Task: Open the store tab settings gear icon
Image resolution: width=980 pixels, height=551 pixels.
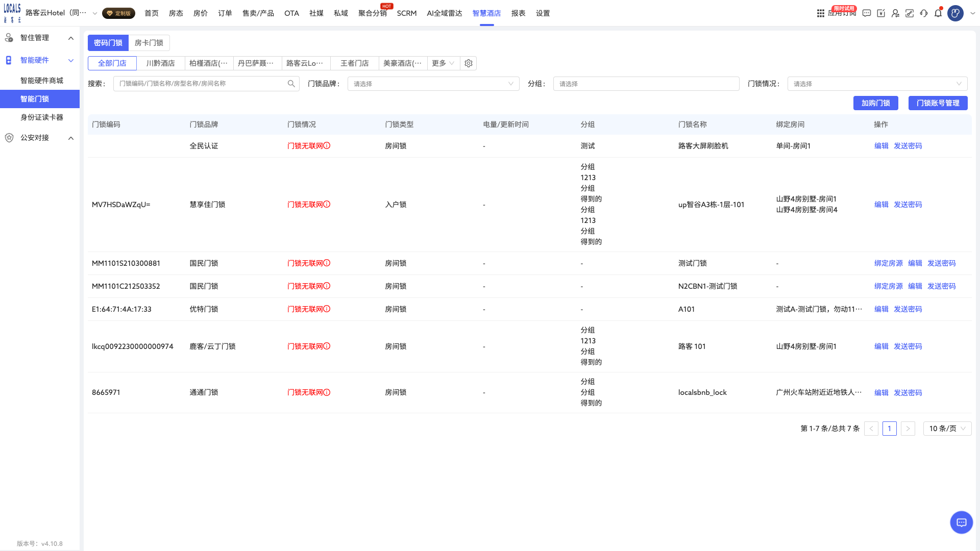Action: click(469, 63)
